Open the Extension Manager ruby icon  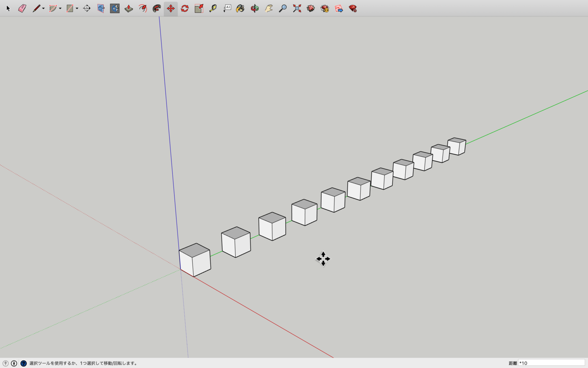pos(353,8)
